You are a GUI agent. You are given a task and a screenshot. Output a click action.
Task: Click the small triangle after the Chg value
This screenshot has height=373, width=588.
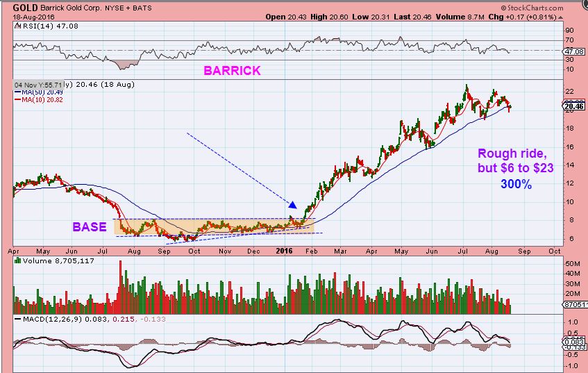(560, 17)
